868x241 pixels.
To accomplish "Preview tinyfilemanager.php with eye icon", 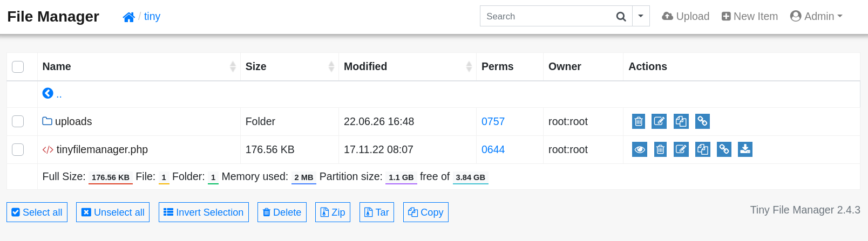I will tap(640, 149).
